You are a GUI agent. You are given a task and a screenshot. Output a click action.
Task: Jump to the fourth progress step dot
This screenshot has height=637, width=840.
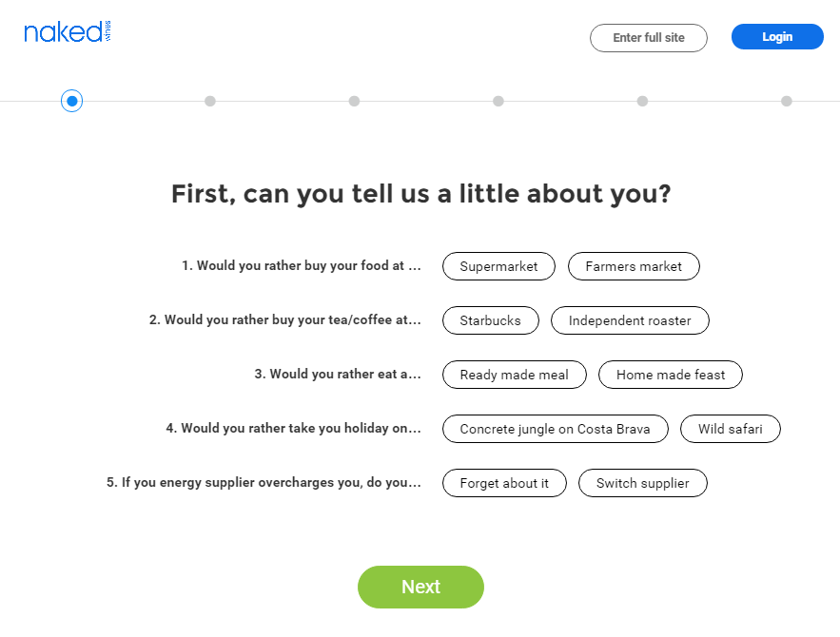(498, 101)
